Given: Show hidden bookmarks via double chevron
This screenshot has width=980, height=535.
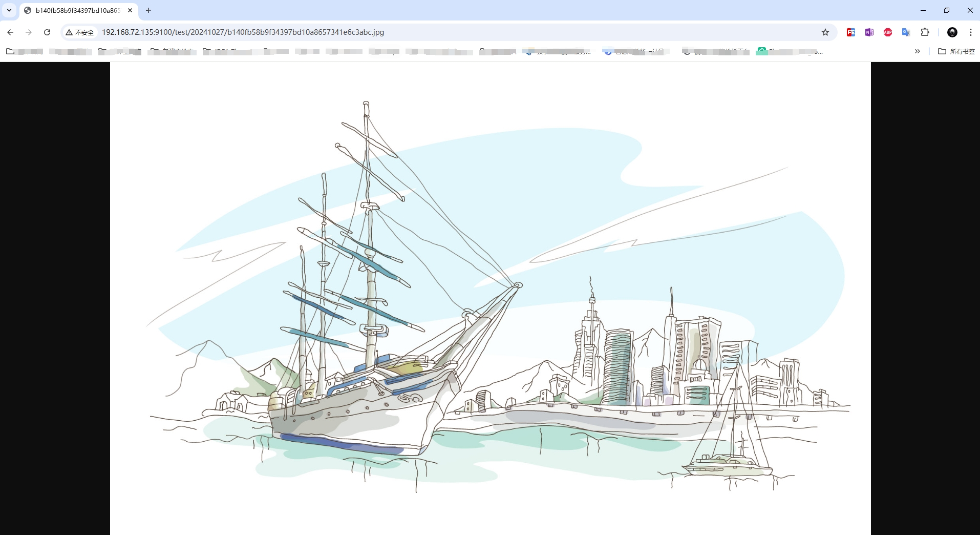Looking at the screenshot, I should (x=918, y=51).
